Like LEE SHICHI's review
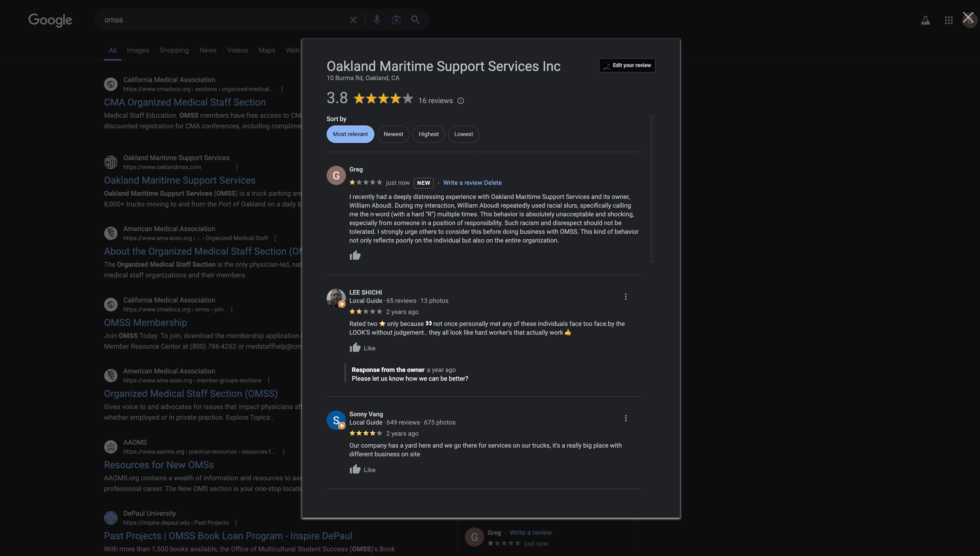Image resolution: width=980 pixels, height=556 pixels. click(x=362, y=348)
